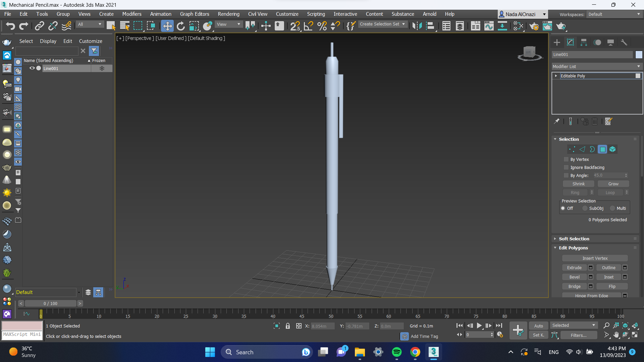Viewport: 644px width, 362px height.
Task: Switch to the Motion panel tab icon
Action: pos(597,42)
